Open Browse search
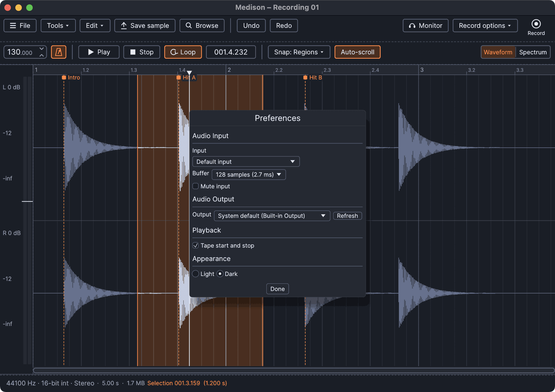This screenshot has width=555, height=392. (x=202, y=26)
